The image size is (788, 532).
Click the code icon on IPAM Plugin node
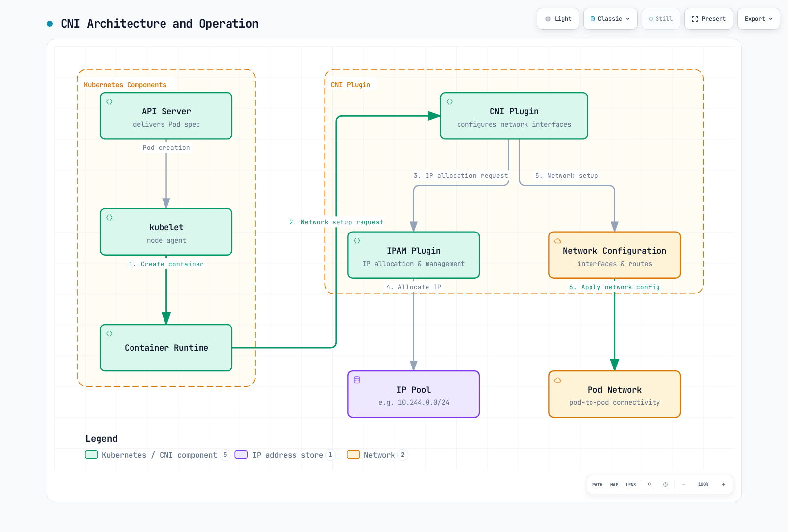[357, 241]
